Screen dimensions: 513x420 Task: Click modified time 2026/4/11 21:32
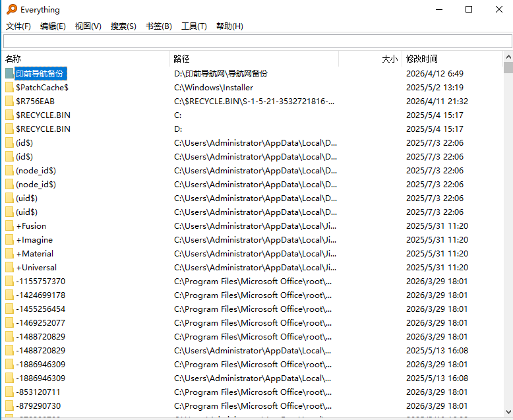click(437, 102)
